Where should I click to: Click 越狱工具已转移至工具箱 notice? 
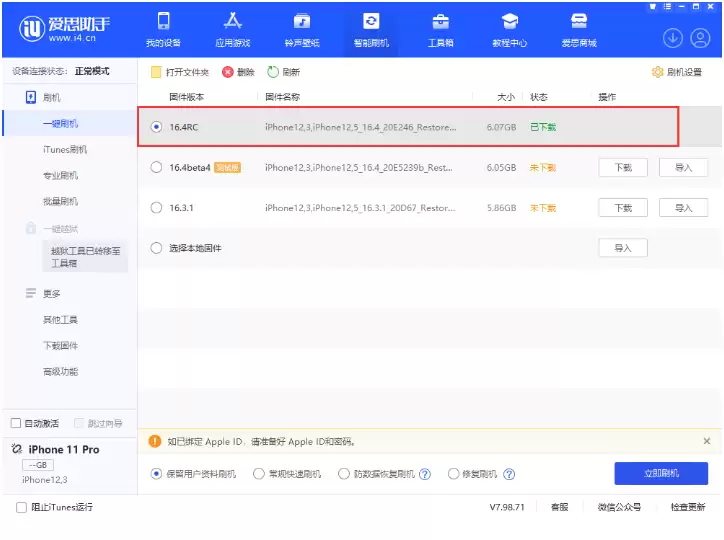85,257
